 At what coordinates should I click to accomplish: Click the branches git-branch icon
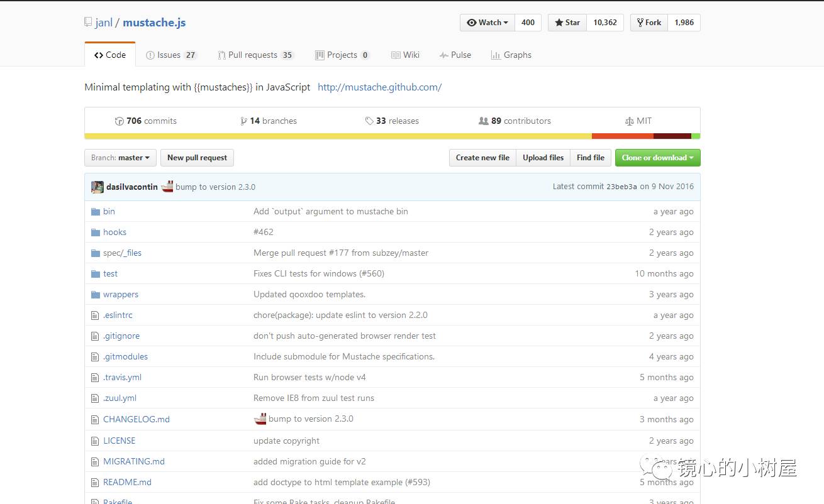point(243,121)
